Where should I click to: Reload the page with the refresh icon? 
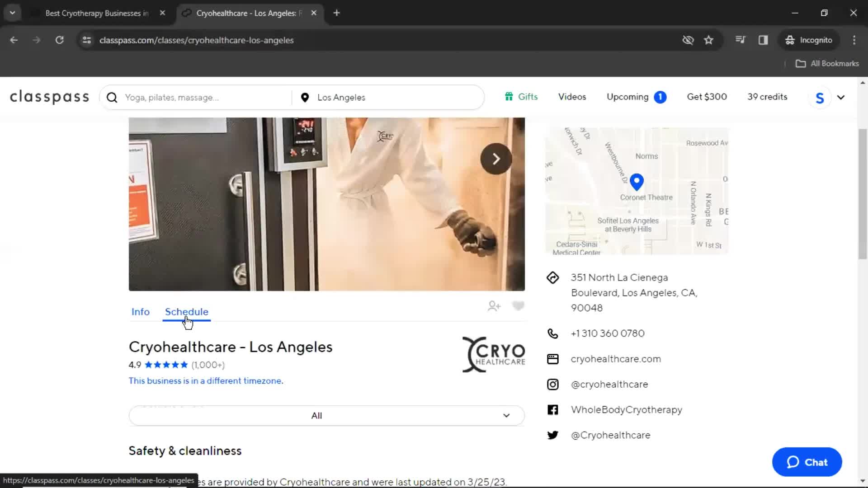59,40
